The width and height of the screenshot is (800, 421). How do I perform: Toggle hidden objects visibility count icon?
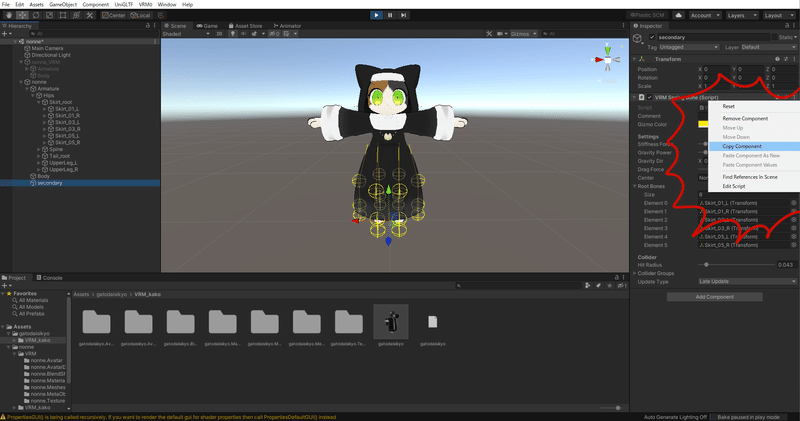point(274,34)
